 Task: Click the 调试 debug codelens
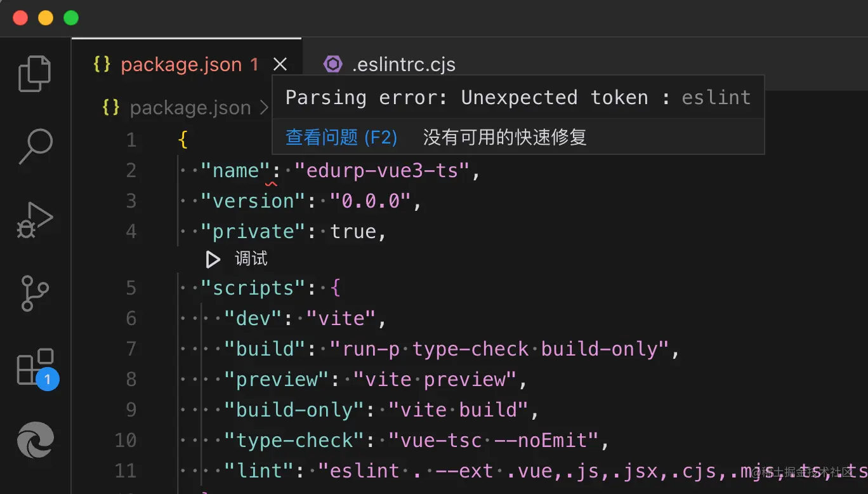(251, 259)
